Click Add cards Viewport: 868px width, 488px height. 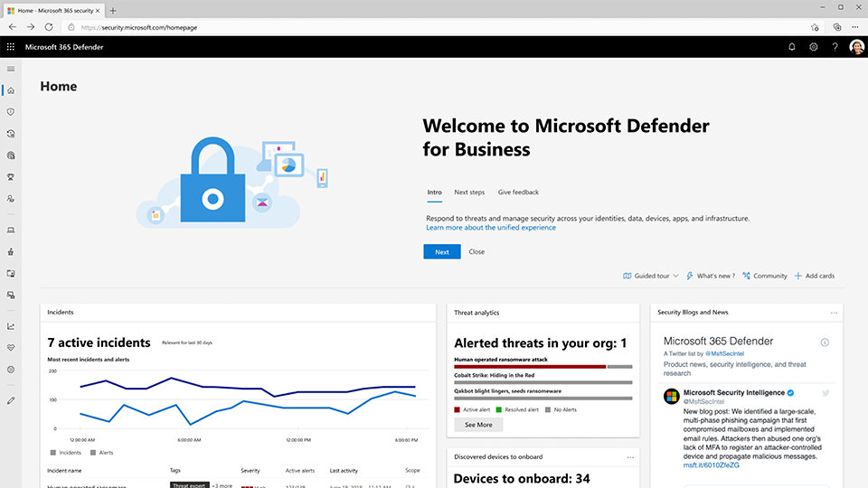coord(815,276)
